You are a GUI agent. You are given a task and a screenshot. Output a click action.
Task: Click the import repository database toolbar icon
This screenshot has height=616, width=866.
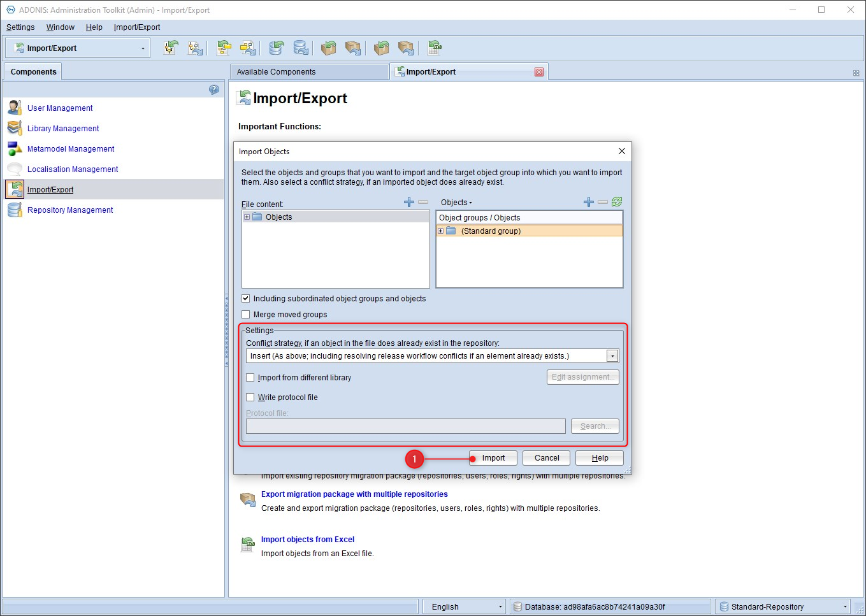(276, 48)
